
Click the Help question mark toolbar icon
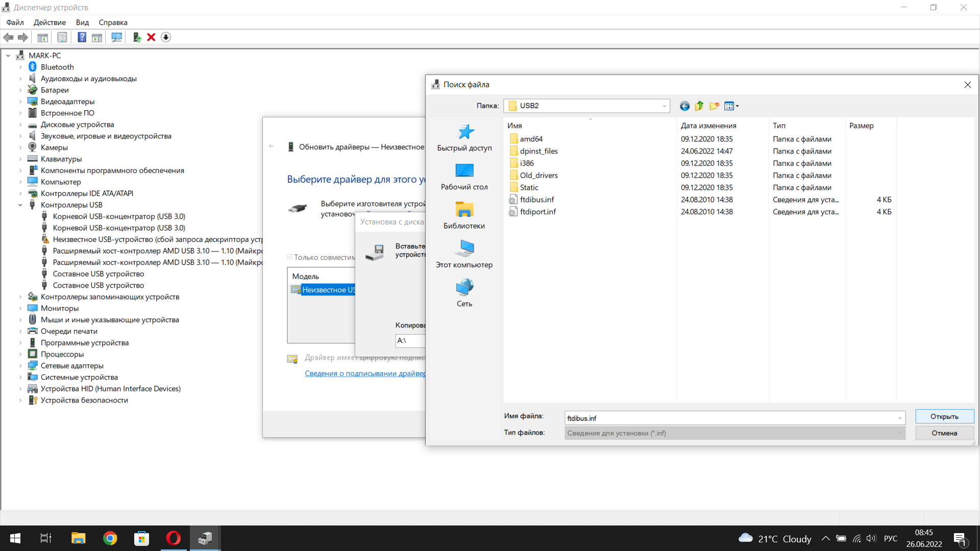tap(82, 37)
